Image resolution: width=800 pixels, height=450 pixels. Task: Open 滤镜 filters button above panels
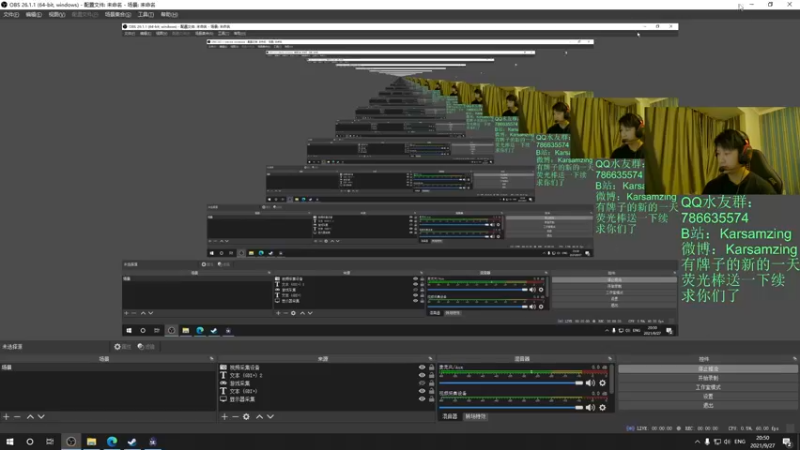tap(146, 347)
